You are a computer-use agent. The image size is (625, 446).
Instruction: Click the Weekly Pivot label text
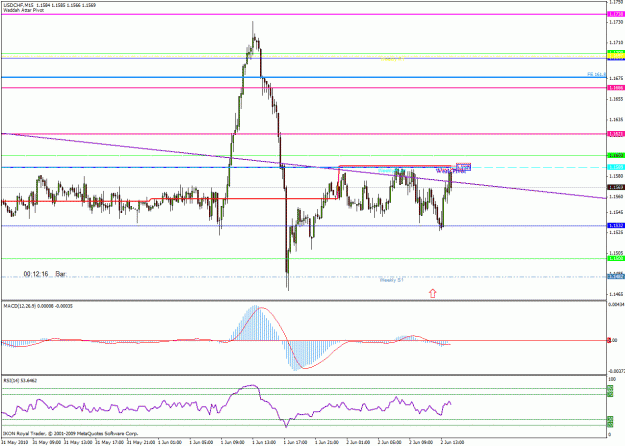(x=450, y=171)
